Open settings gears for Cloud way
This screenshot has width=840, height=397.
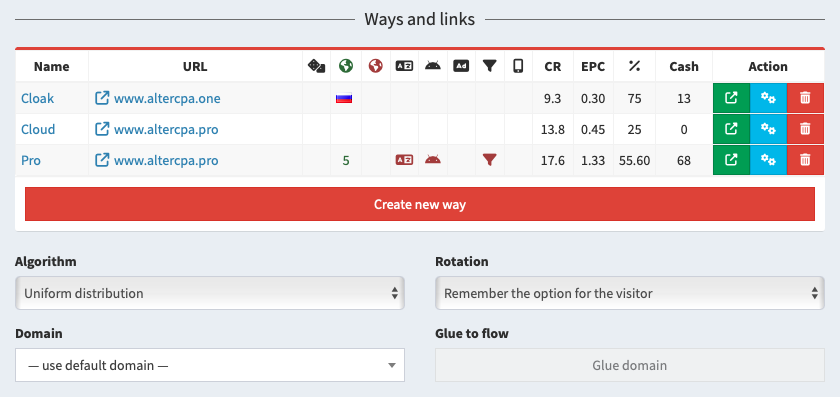(768, 129)
